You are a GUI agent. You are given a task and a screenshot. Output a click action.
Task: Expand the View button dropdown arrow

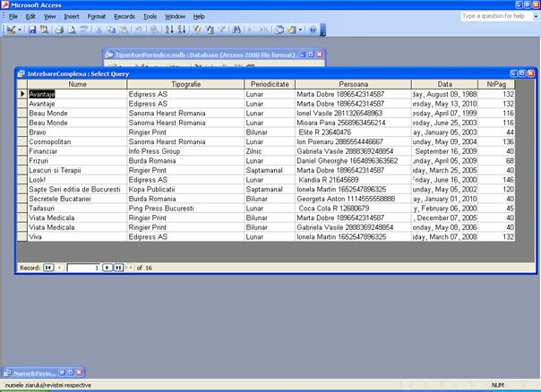point(20,30)
